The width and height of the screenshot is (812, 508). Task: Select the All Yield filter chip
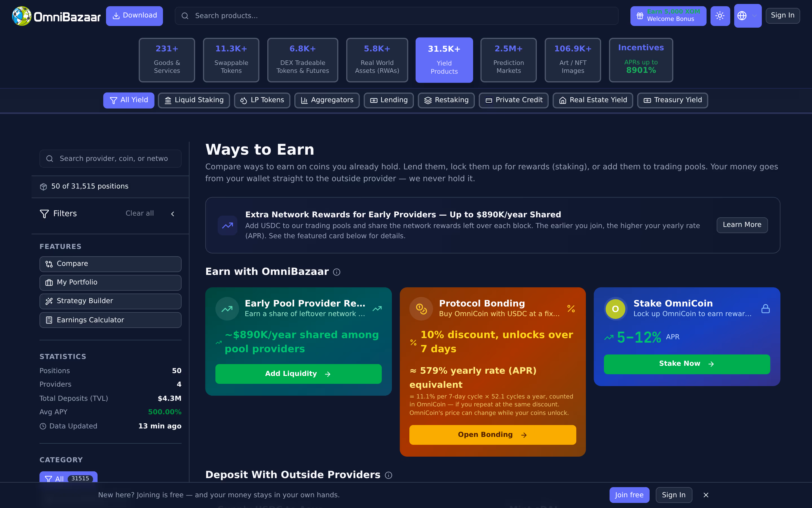point(129,100)
